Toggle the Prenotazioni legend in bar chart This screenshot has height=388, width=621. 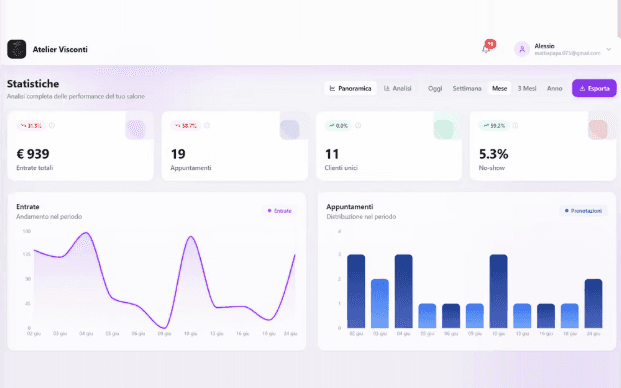click(x=583, y=211)
